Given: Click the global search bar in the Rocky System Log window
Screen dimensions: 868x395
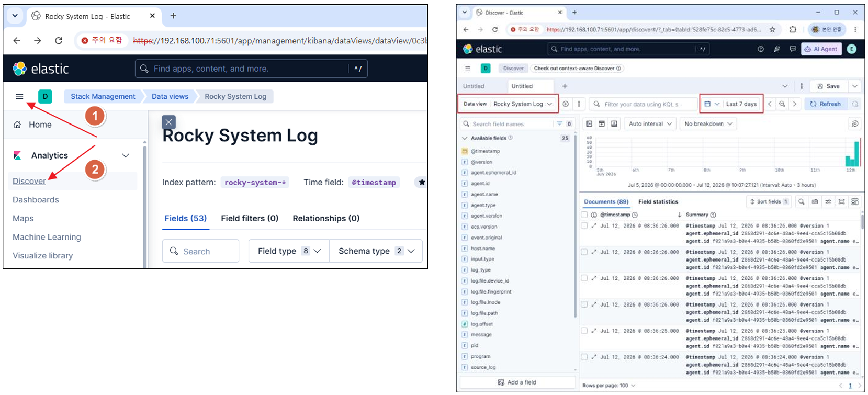Looking at the screenshot, I should (251, 69).
